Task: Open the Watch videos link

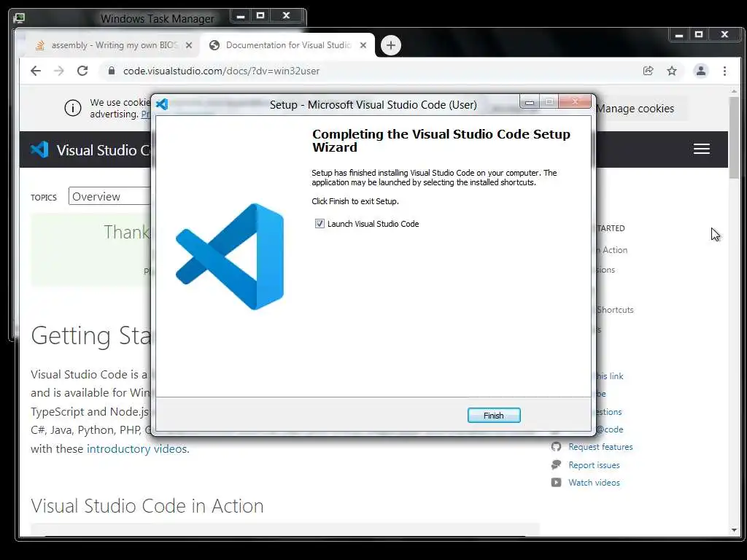Action: (594, 483)
